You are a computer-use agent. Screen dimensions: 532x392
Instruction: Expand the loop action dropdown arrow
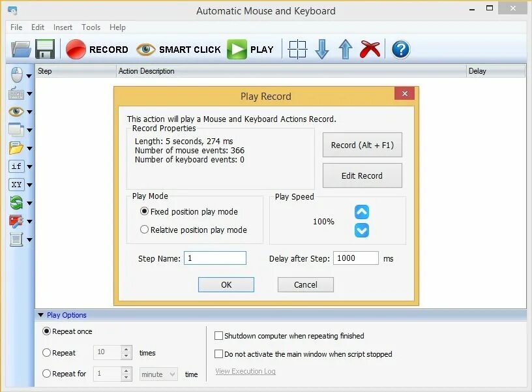pos(29,204)
